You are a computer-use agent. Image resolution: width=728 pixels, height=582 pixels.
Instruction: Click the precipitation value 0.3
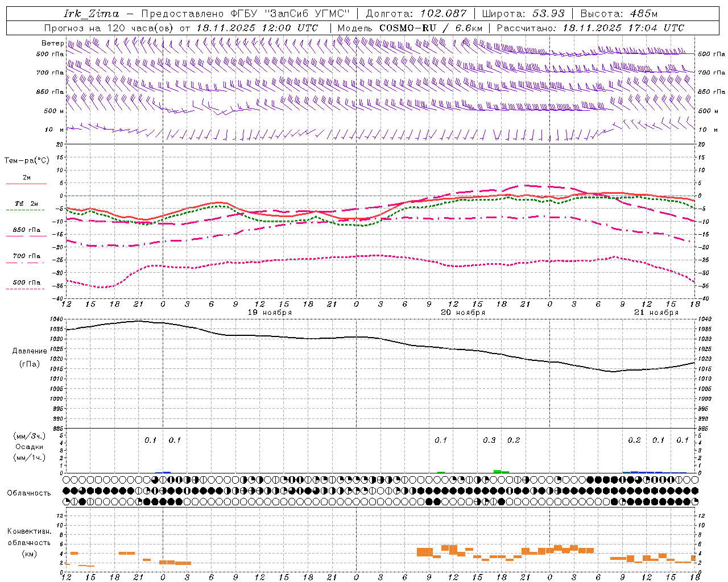[x=489, y=440]
